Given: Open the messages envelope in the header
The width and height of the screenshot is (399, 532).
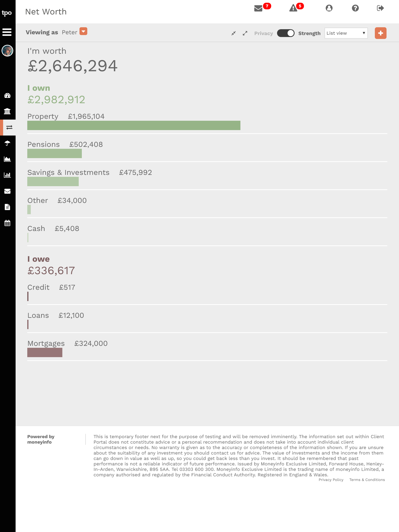Looking at the screenshot, I should pos(258,8).
